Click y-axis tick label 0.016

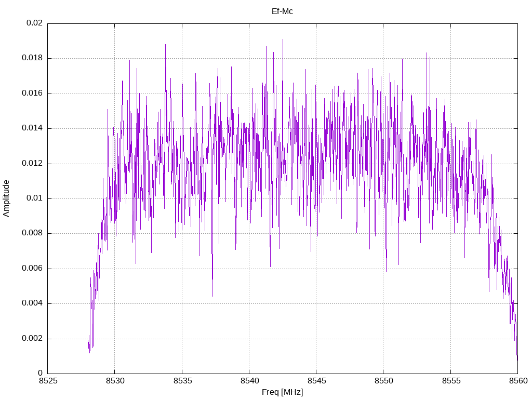pos(32,94)
